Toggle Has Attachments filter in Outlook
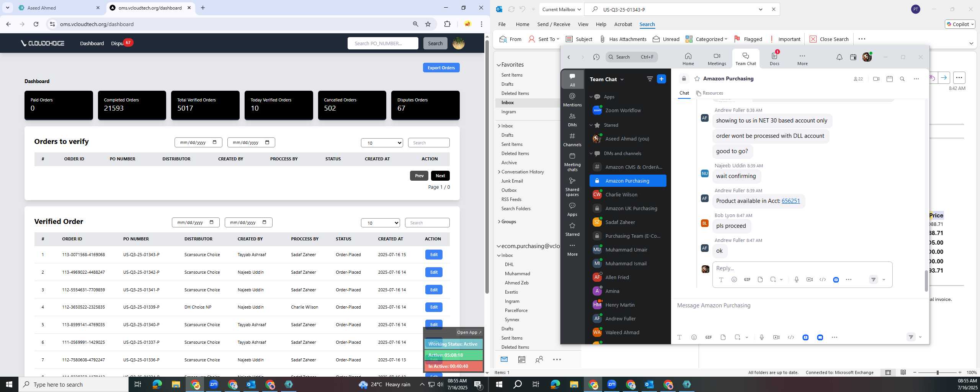 (623, 39)
